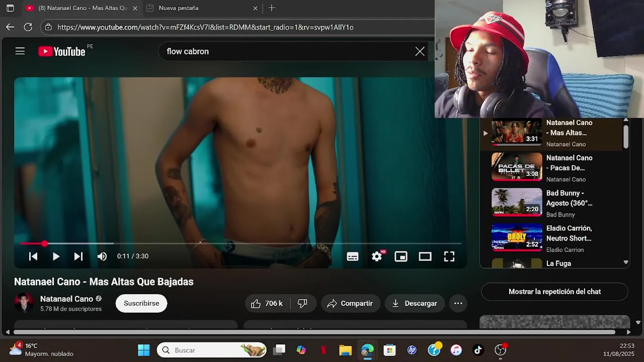Toggle subtitles with the captions button

[x=353, y=256]
